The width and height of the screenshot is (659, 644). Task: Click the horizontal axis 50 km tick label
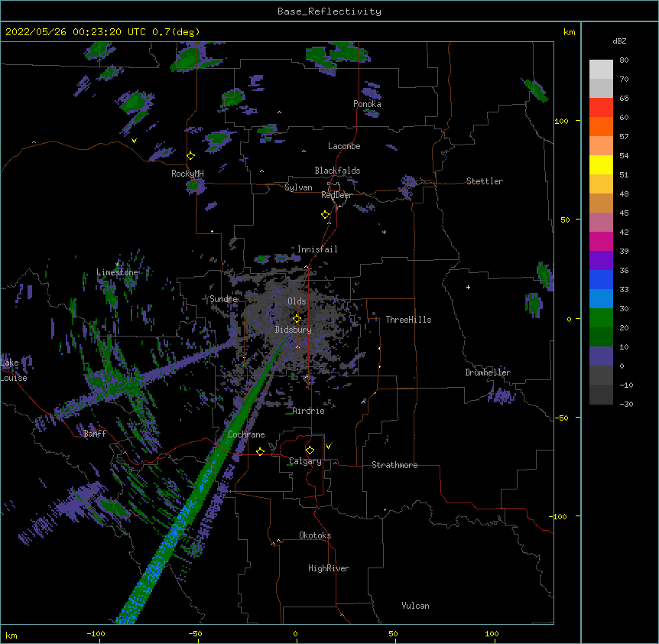coord(393,633)
